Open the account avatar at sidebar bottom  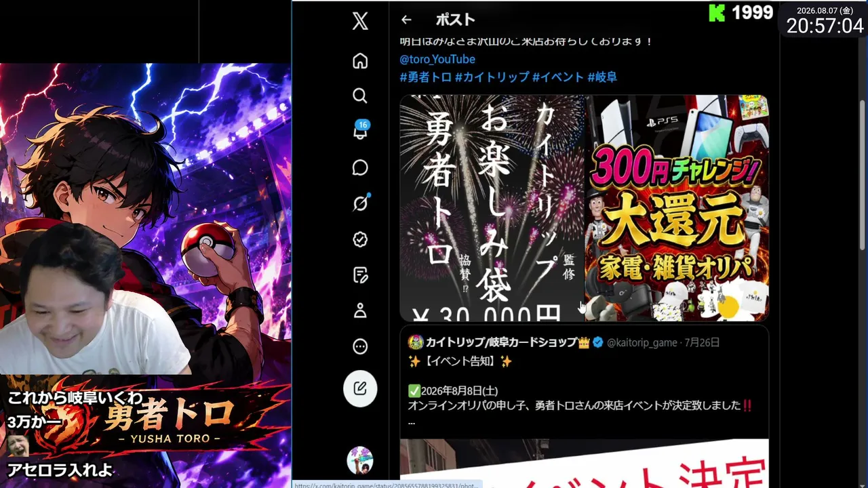tap(360, 460)
